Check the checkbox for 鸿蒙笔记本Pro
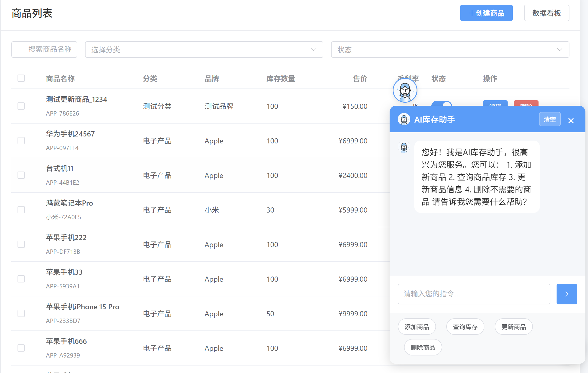The width and height of the screenshot is (588, 373). point(21,210)
